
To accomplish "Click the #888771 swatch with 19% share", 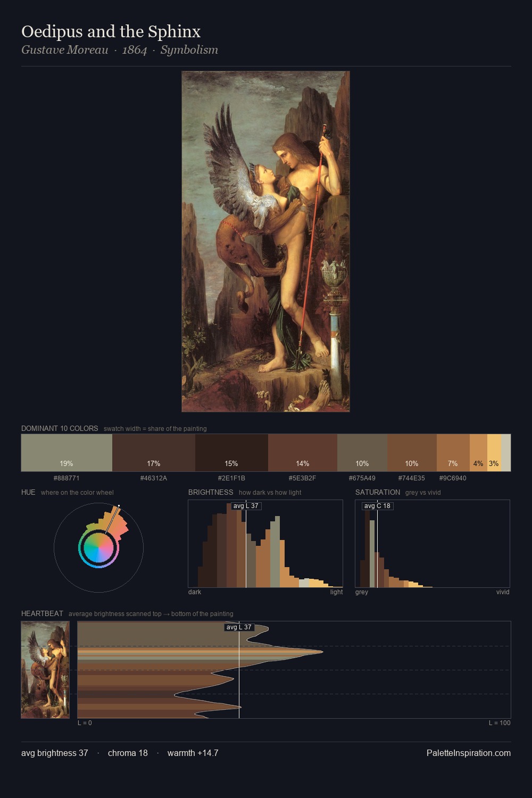I will tap(66, 453).
